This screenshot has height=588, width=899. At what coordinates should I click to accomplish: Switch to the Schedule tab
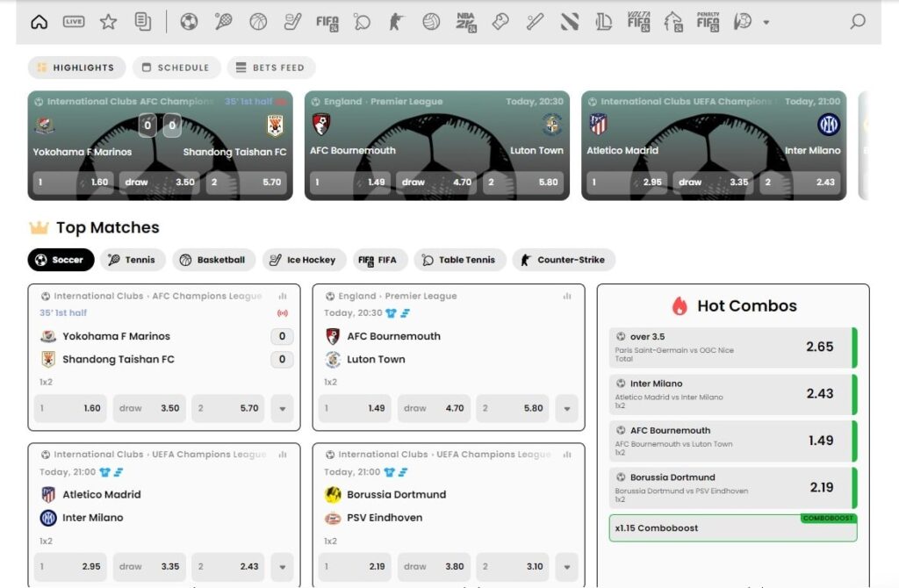point(176,68)
